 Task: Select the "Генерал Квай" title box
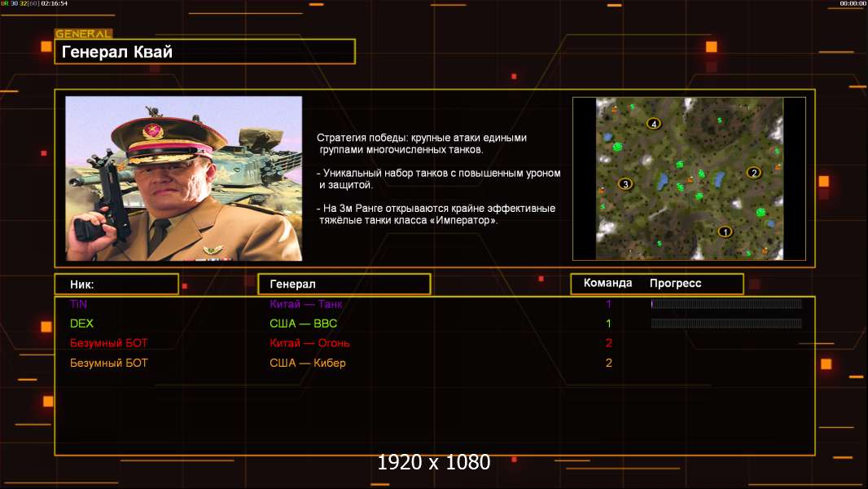204,52
